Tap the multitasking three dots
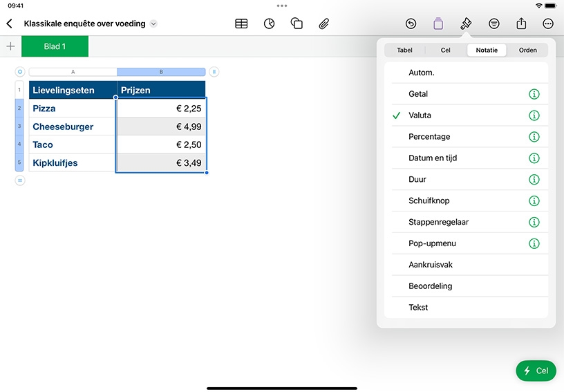Viewport: 564px width, 392px height. click(x=282, y=6)
